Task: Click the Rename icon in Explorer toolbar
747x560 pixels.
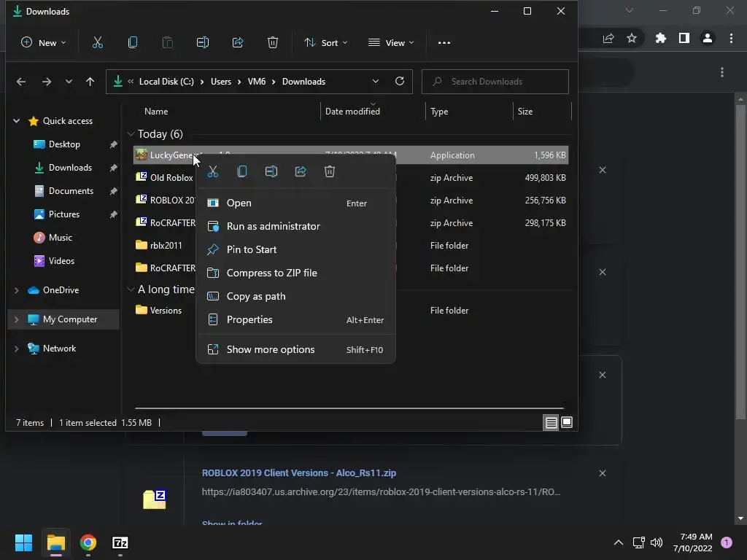Action: coord(203,43)
